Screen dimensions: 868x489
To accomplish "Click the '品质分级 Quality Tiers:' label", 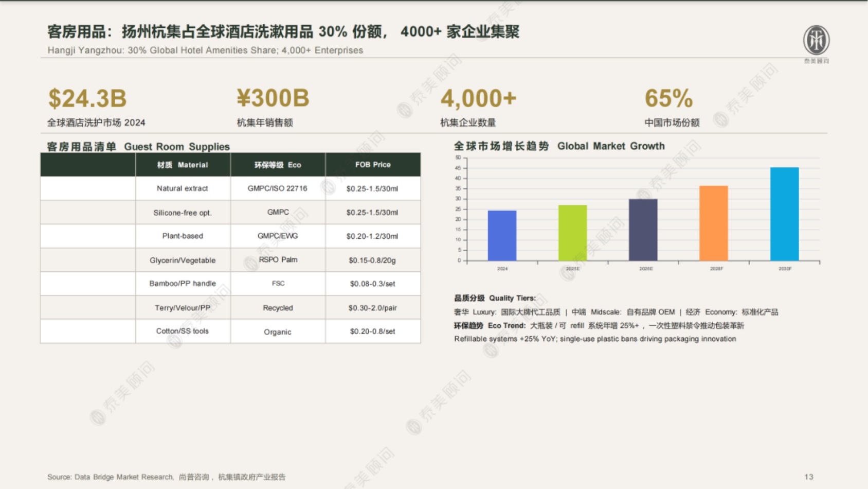I will coord(495,298).
